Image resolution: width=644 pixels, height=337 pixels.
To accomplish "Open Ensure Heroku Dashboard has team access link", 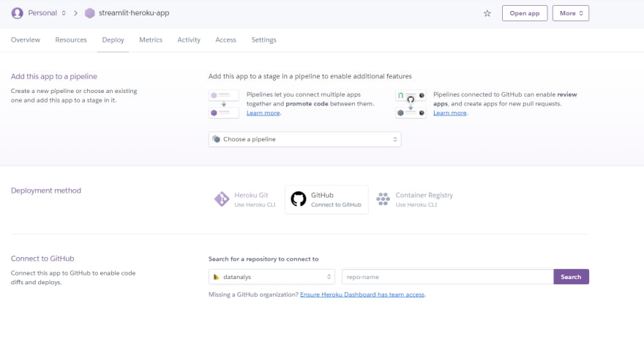I will click(x=362, y=295).
